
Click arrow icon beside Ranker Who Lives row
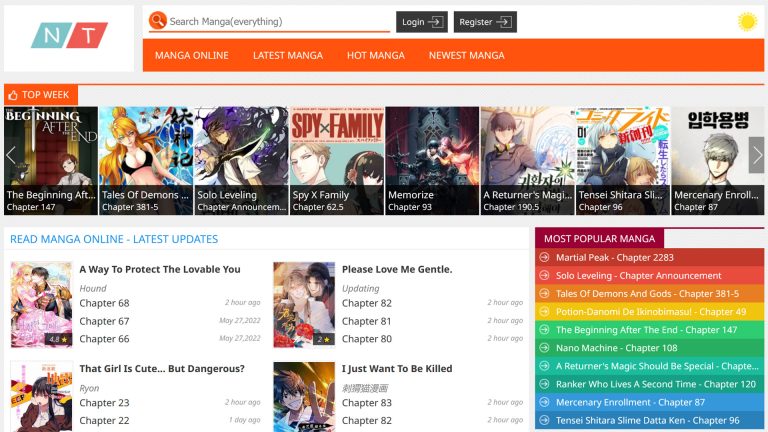pyautogui.click(x=544, y=384)
